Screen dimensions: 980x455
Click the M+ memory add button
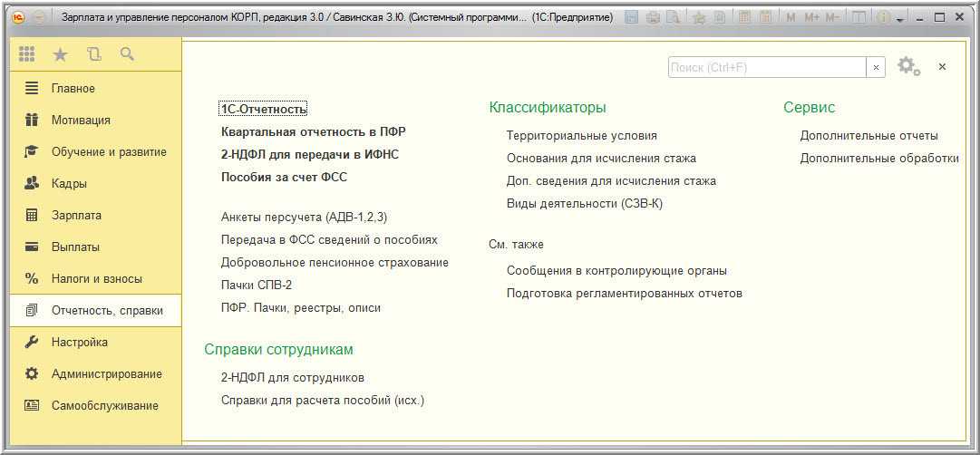pos(811,17)
